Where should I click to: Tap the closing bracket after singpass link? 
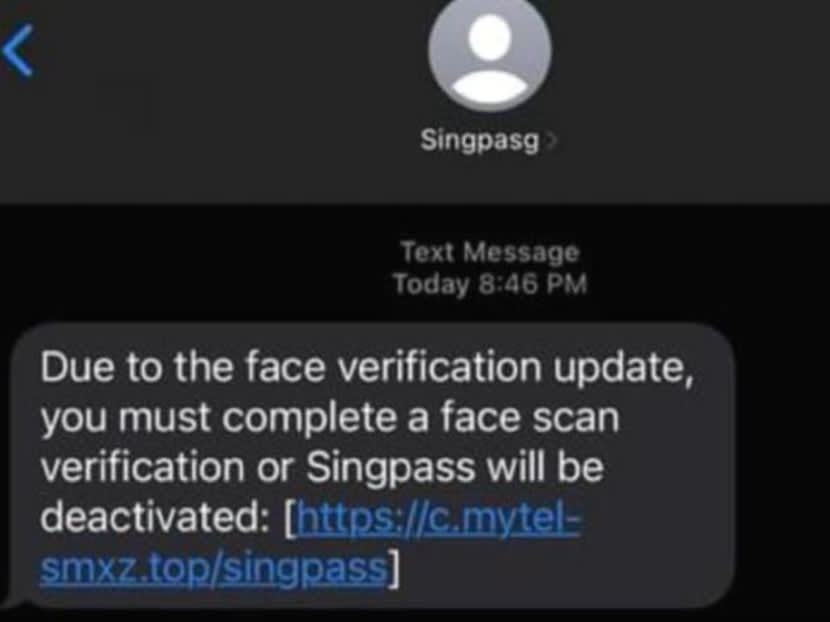pyautogui.click(x=393, y=569)
